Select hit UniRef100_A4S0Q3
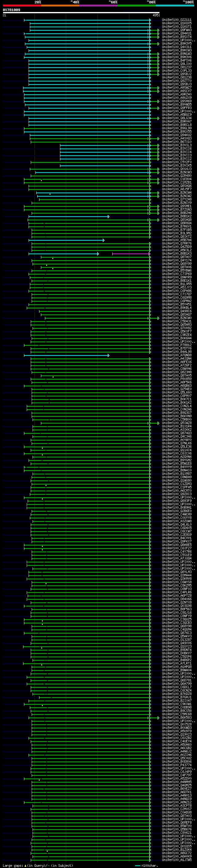 176,138
